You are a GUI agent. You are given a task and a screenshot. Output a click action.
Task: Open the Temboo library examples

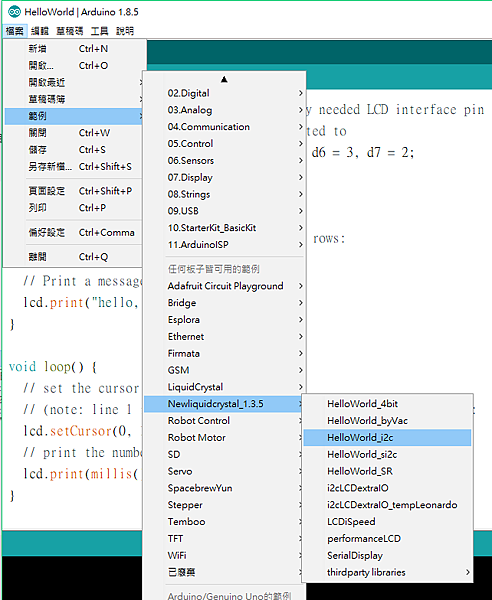tap(225, 522)
